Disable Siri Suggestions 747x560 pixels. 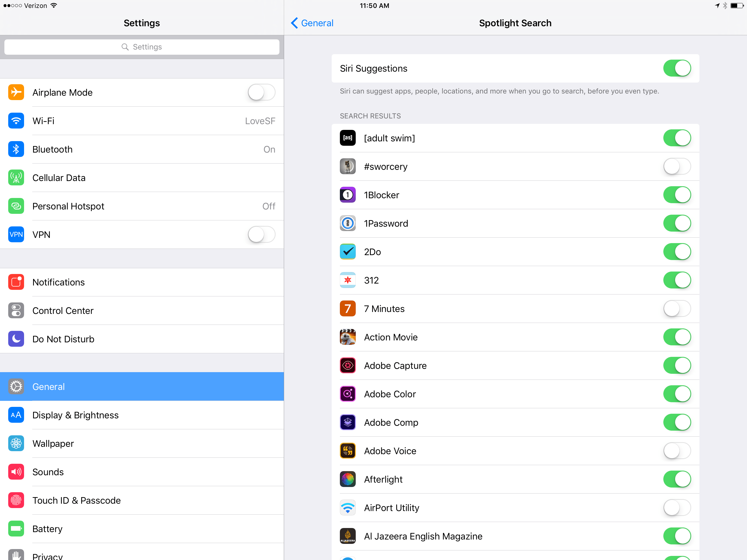(677, 68)
